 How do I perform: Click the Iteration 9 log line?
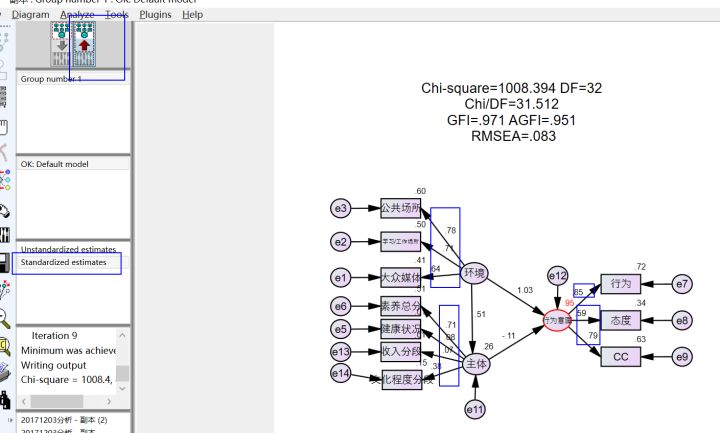click(55, 336)
